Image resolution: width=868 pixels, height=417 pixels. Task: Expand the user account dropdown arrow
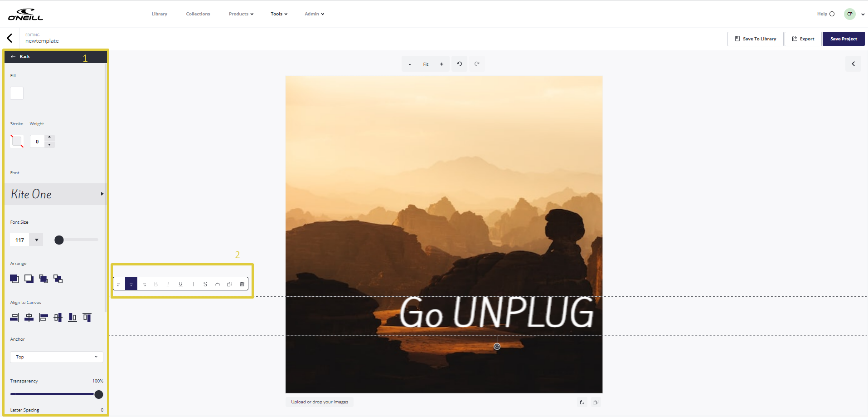tap(863, 14)
